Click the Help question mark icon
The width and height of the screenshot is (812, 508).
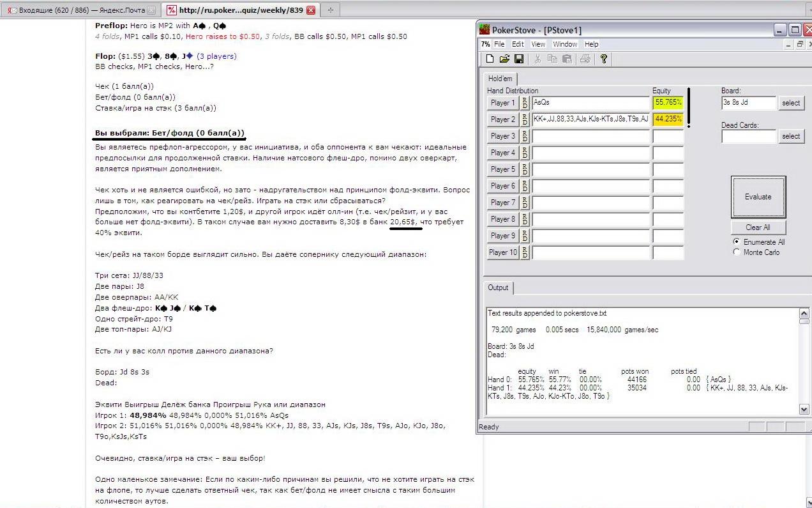point(603,59)
